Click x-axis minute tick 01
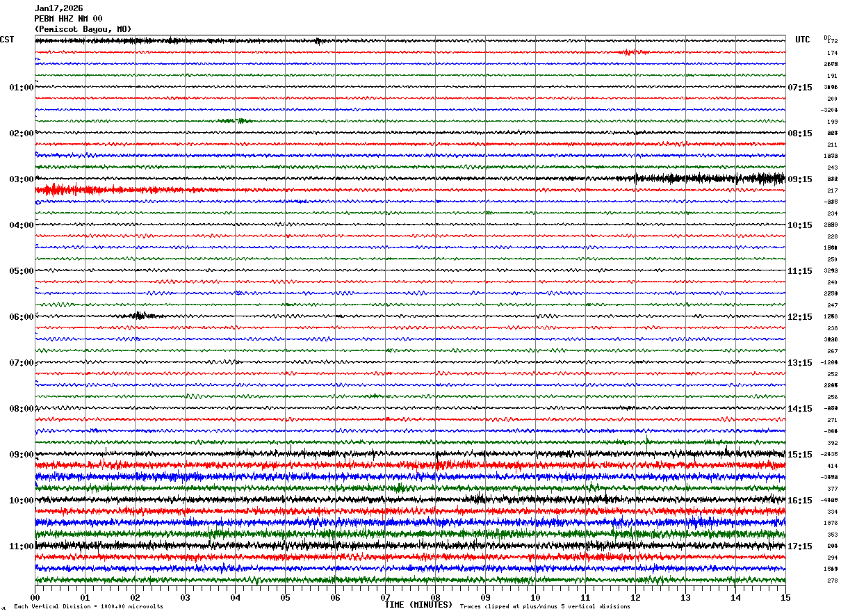The height and width of the screenshot is (616, 841). pos(85,597)
